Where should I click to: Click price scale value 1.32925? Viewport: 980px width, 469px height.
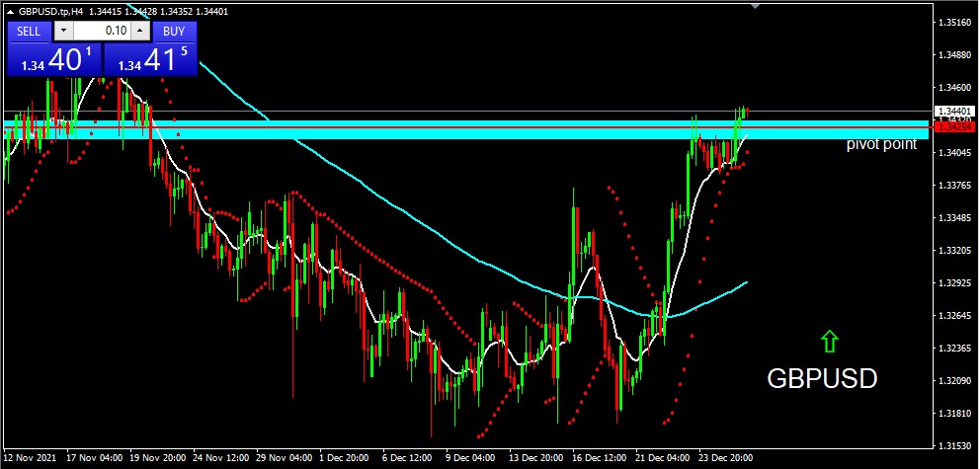click(955, 283)
